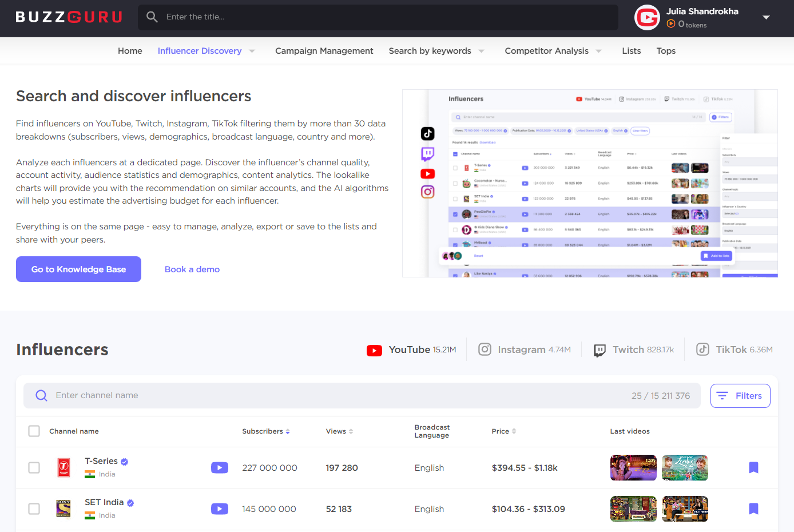794x532 pixels.
Task: Open T-Series channel name link
Action: [x=101, y=461]
